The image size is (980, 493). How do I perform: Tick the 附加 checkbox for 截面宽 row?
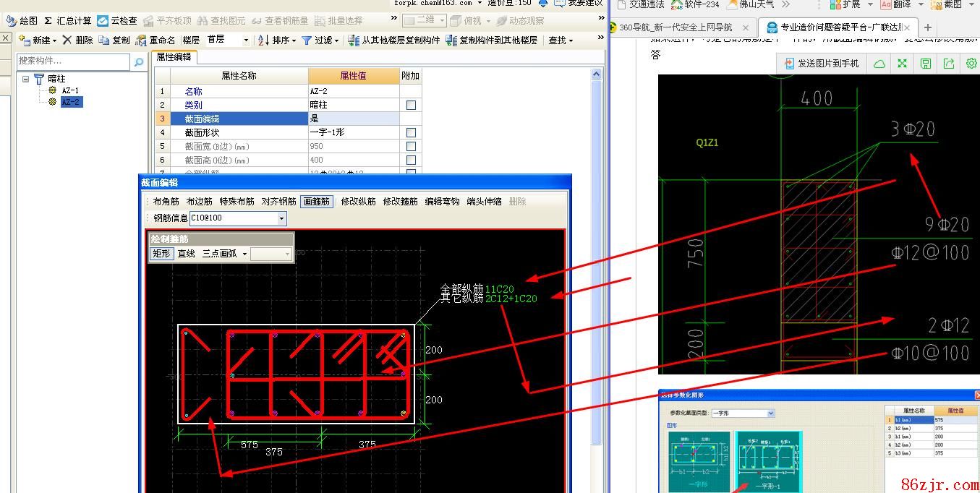point(411,146)
